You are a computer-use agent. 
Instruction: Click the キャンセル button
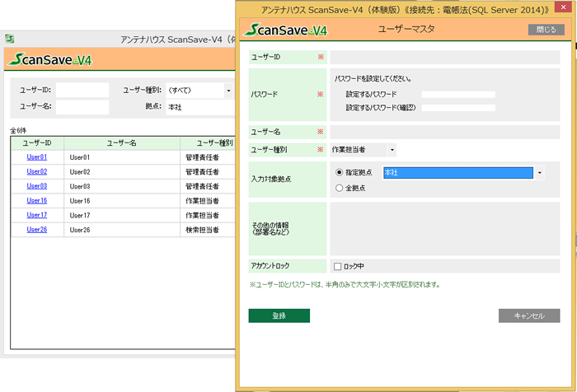(x=528, y=315)
